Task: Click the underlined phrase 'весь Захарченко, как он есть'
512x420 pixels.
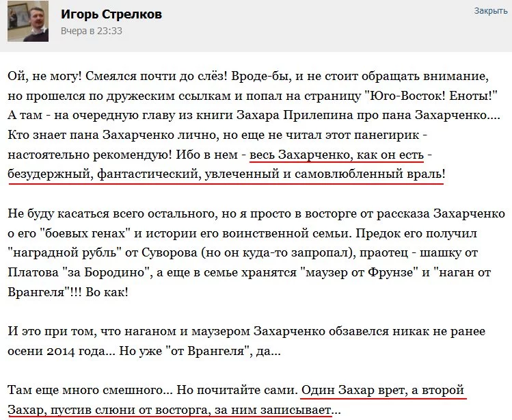Action: coord(336,155)
